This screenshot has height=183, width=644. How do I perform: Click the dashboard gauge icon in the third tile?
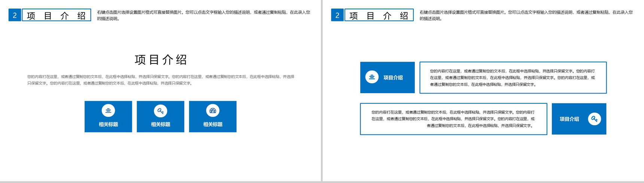pyautogui.click(x=213, y=111)
